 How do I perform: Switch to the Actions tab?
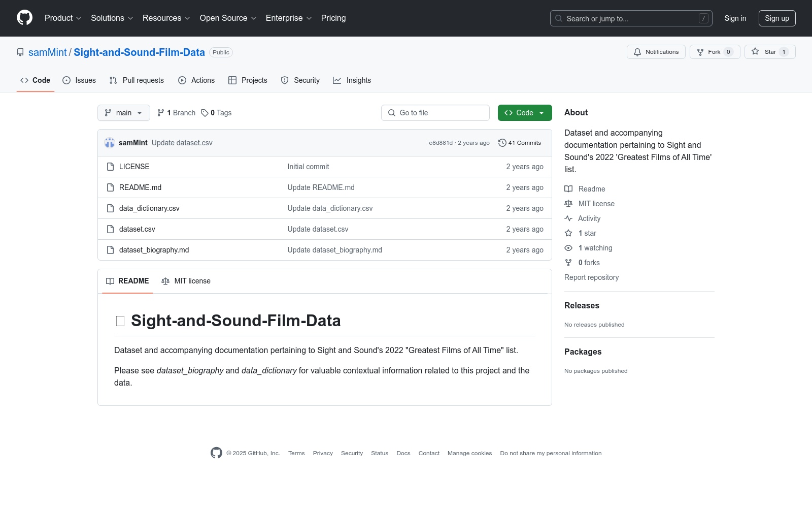click(196, 80)
